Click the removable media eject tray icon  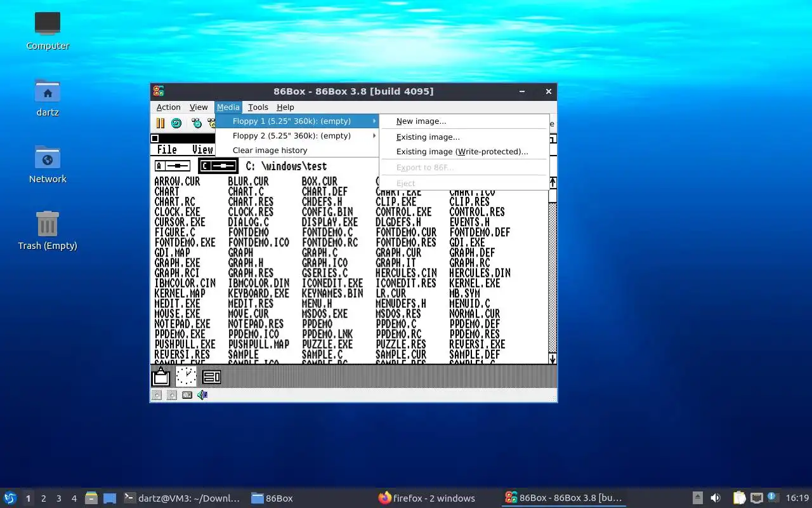697,498
